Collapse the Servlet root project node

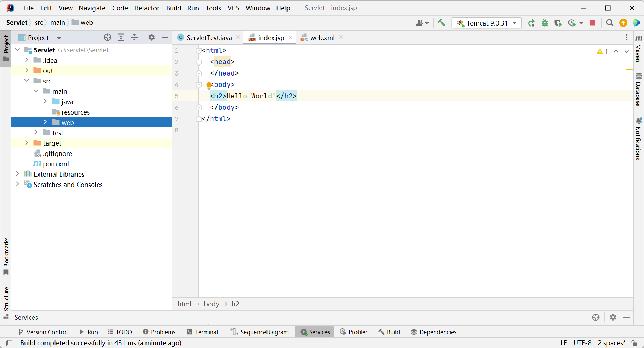point(17,50)
